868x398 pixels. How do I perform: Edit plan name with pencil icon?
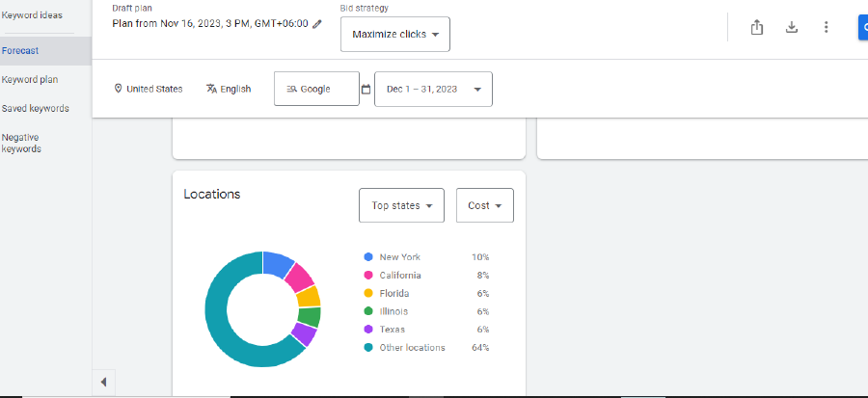(x=316, y=24)
